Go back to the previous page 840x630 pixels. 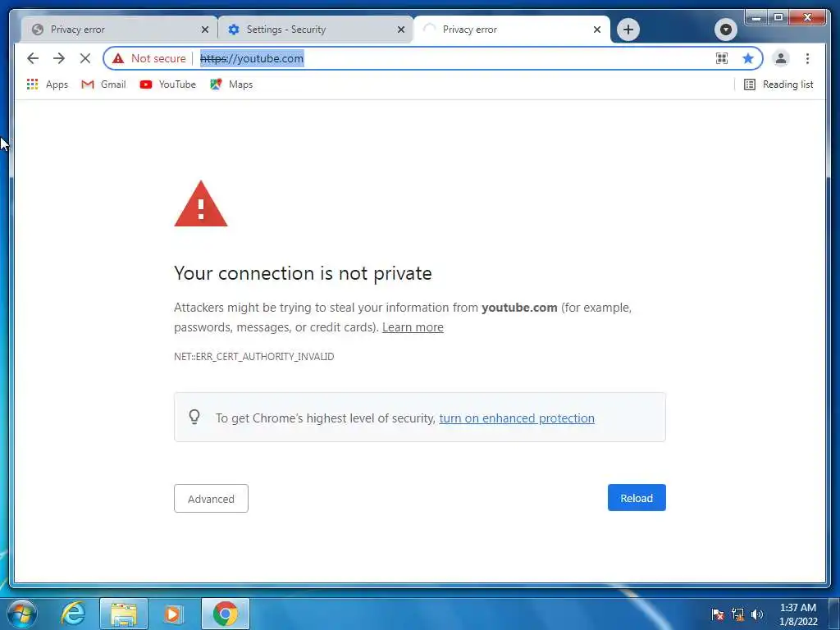33,58
